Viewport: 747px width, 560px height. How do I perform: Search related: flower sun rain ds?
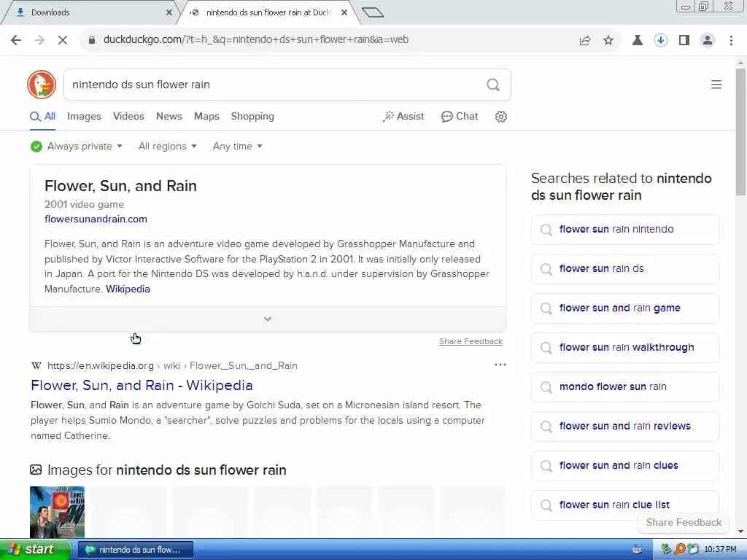pos(624,269)
